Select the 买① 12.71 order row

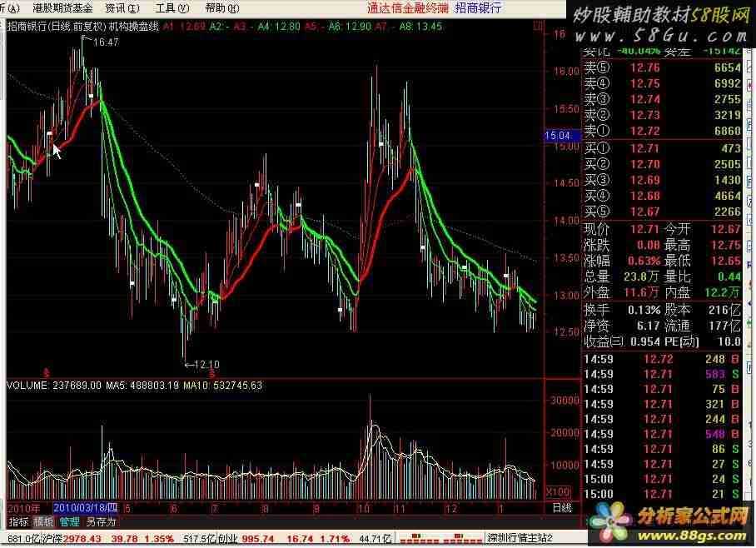tap(663, 148)
